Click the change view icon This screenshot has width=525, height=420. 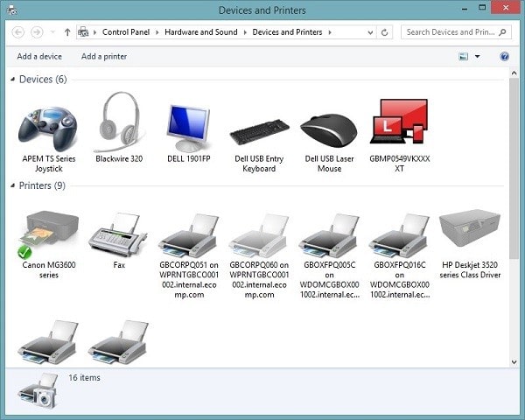point(464,56)
